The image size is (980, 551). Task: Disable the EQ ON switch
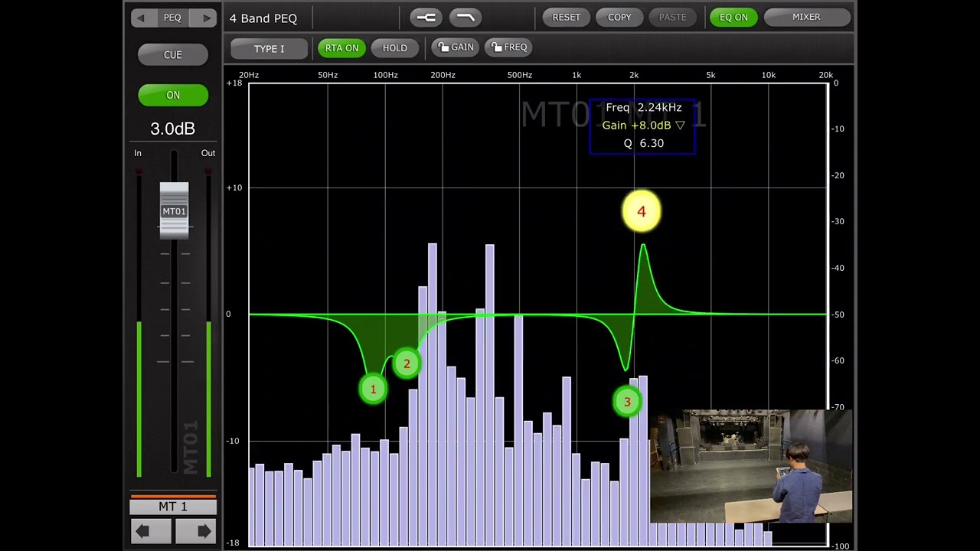pyautogui.click(x=733, y=18)
